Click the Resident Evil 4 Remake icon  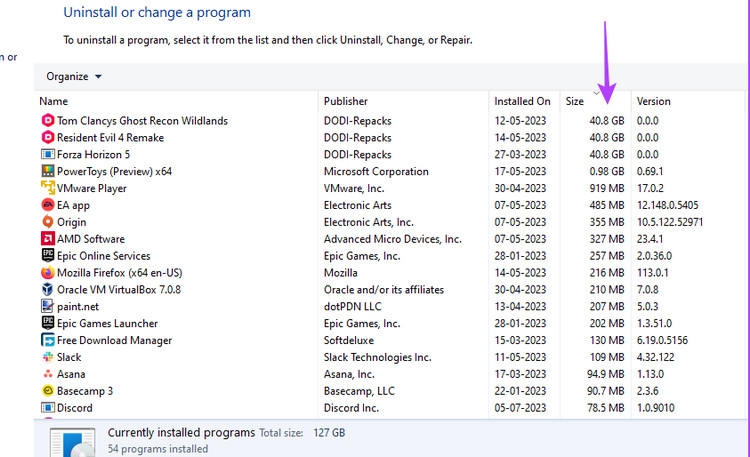47,137
